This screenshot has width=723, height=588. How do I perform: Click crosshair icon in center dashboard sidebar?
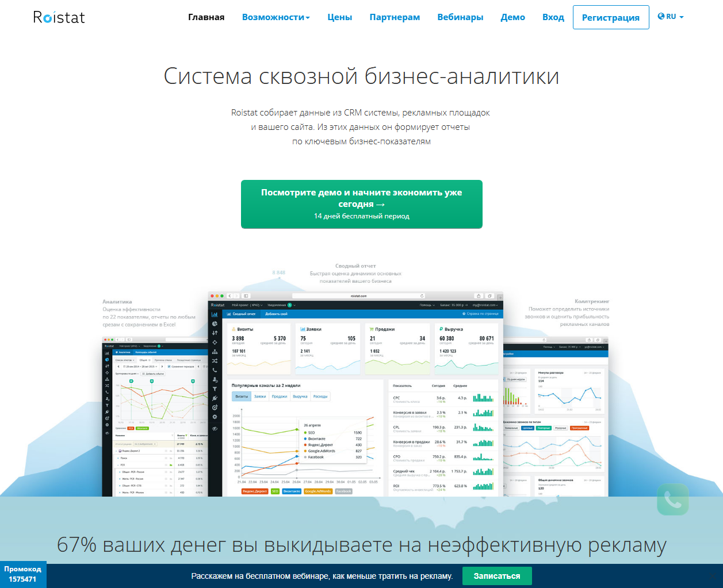click(x=215, y=342)
